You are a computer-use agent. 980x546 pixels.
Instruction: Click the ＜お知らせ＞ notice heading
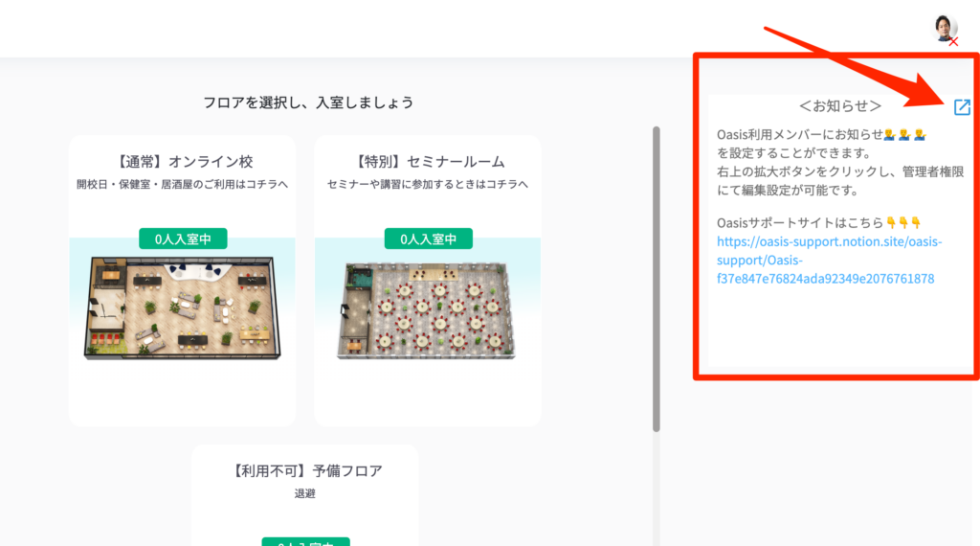[839, 105]
